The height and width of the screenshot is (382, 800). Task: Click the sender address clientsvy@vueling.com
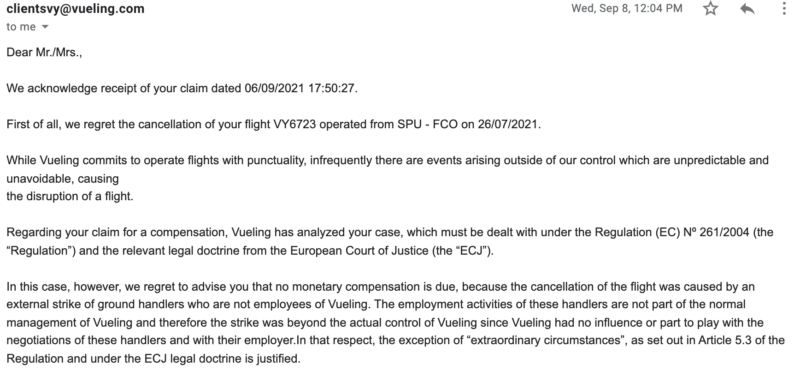coord(75,9)
